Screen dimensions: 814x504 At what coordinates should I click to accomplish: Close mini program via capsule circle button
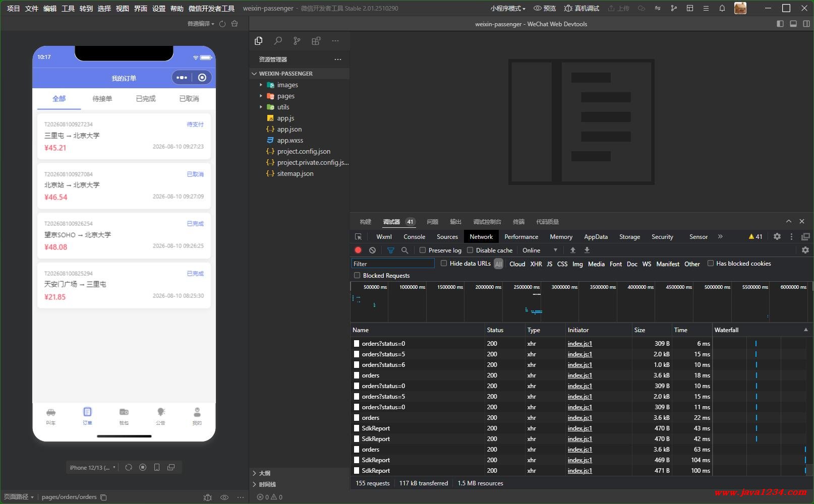point(202,78)
